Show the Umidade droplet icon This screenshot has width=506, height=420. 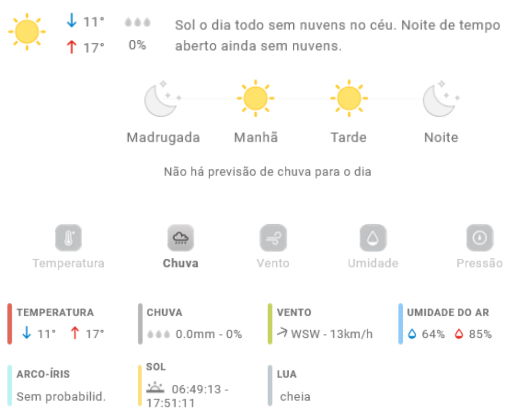point(373,238)
